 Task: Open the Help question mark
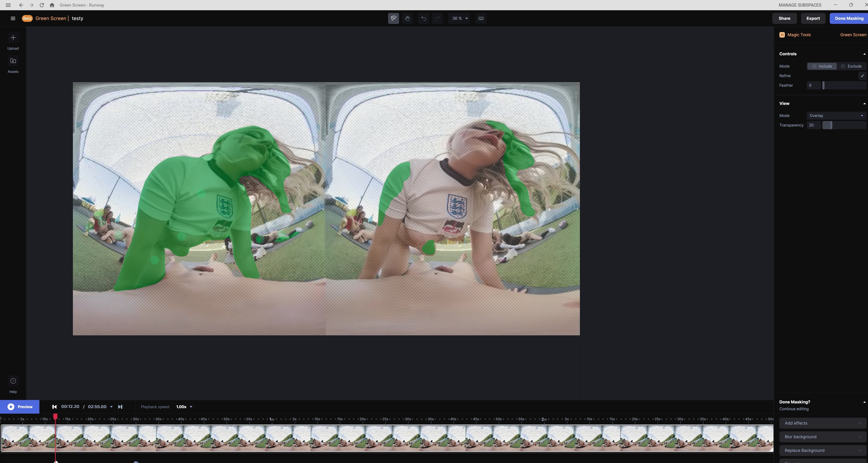tap(13, 381)
